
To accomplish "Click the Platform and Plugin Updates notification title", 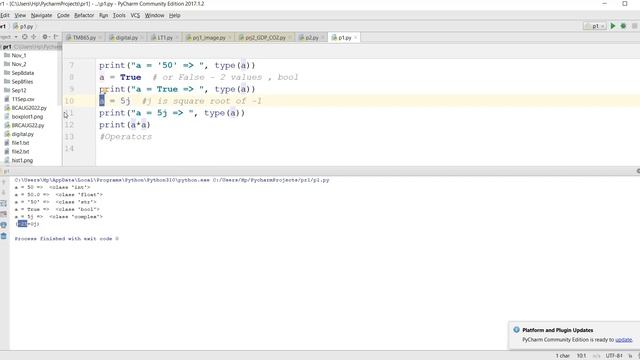I will coord(558,330).
